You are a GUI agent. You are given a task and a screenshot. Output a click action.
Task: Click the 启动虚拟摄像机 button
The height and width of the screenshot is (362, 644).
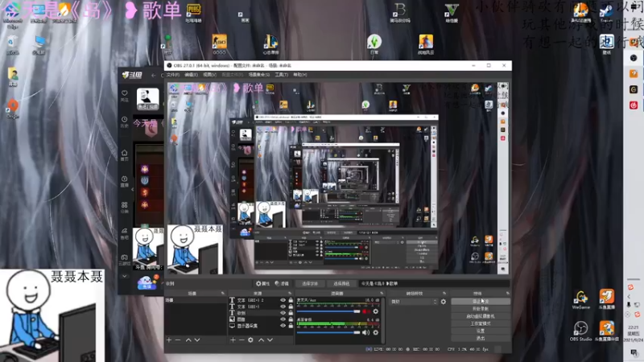481,316
